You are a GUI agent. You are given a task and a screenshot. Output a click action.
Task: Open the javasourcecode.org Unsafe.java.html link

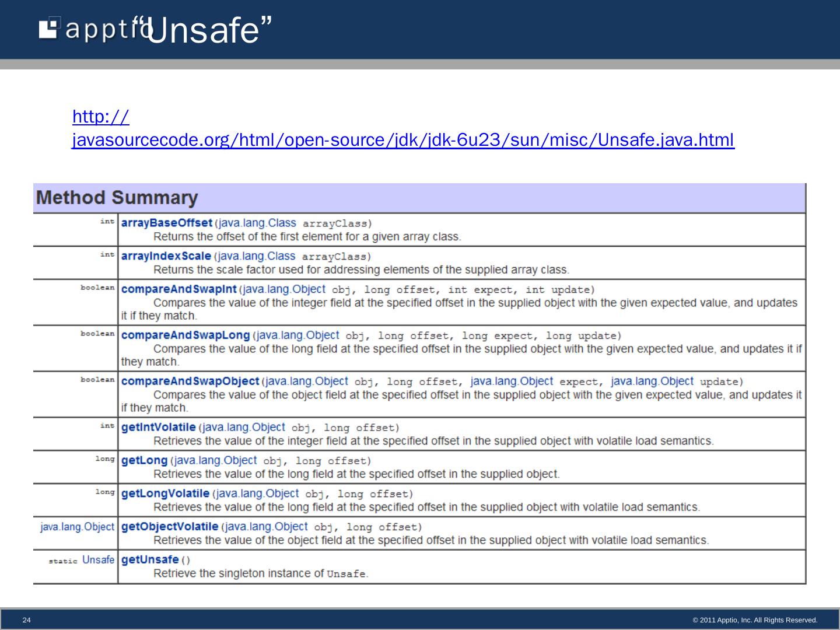(402, 140)
